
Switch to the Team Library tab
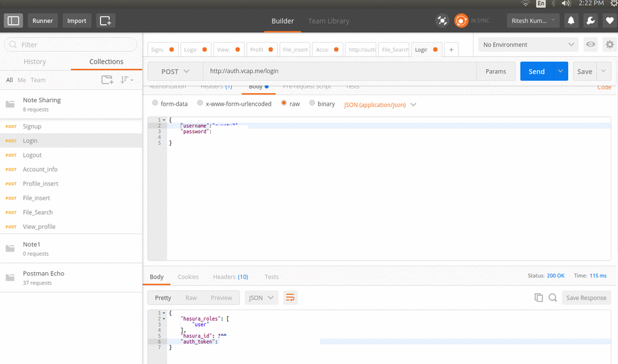329,21
